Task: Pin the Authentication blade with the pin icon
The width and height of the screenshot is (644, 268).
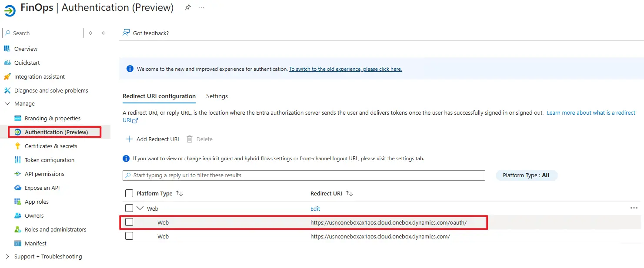Action: tap(187, 8)
